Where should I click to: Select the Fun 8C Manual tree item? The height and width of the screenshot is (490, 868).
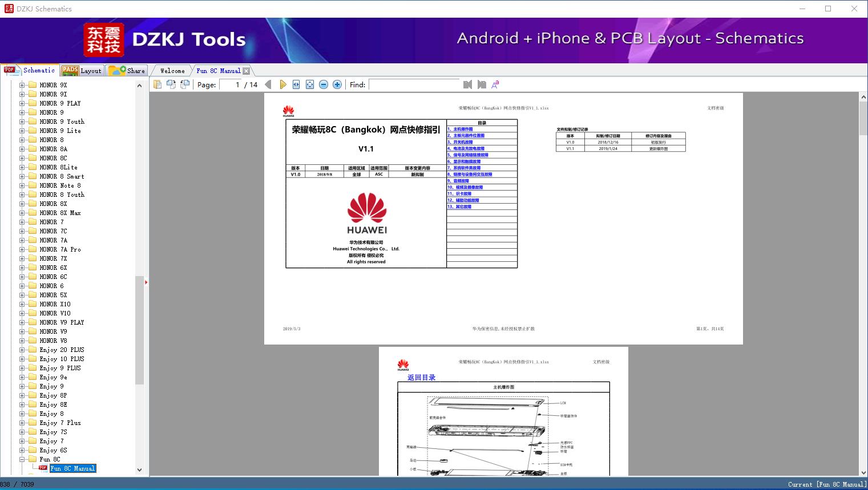click(x=72, y=468)
